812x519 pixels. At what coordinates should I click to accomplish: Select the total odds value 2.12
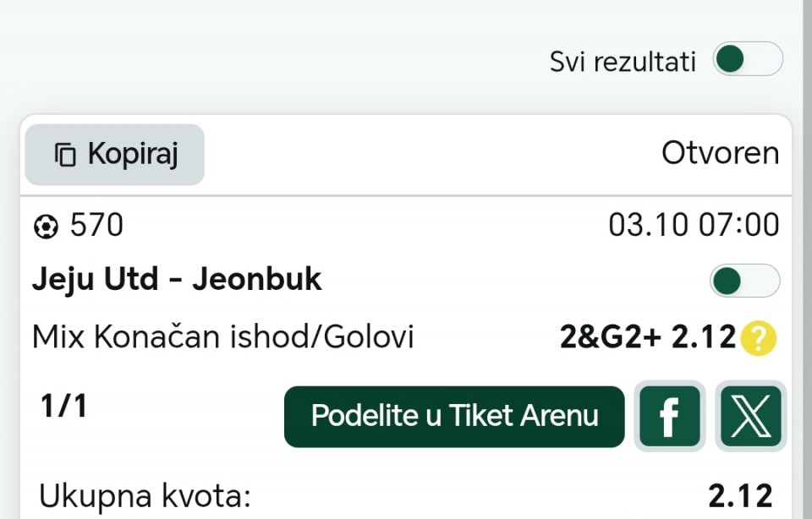click(x=740, y=496)
